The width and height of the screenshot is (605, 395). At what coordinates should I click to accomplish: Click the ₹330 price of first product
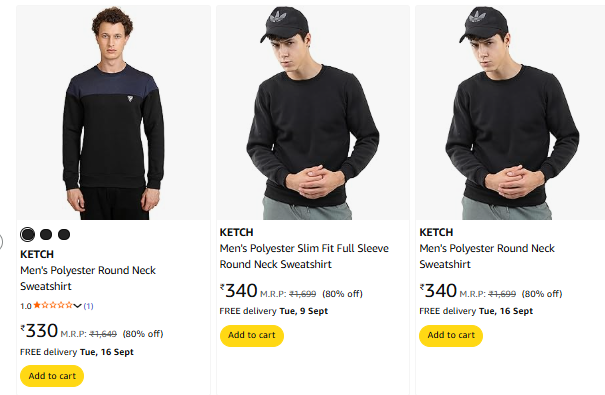39,331
